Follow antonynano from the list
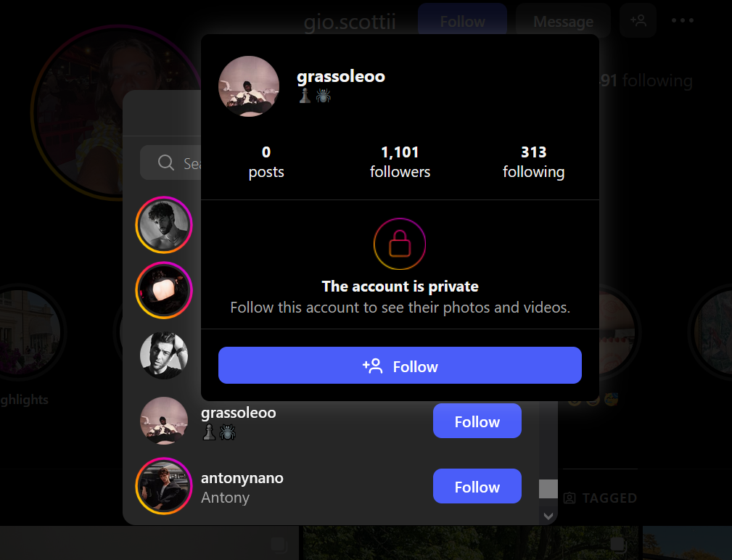The height and width of the screenshot is (560, 732). [x=477, y=486]
